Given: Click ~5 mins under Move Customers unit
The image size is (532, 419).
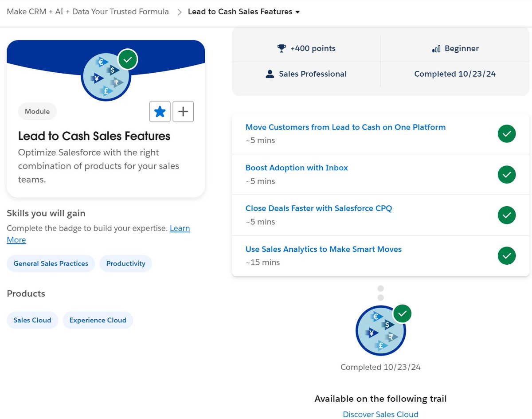Looking at the screenshot, I should (260, 141).
